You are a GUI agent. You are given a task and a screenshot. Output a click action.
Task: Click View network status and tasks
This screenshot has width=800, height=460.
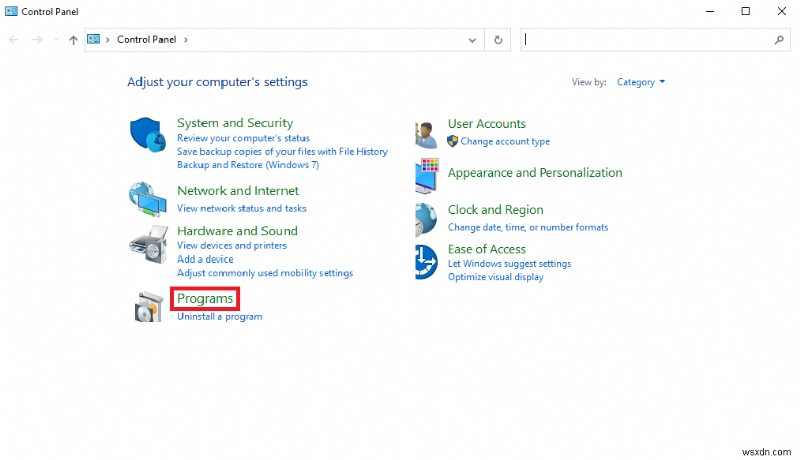(241, 208)
